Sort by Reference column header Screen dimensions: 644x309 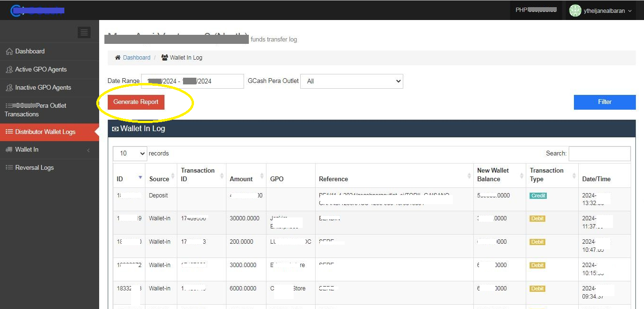(394, 175)
